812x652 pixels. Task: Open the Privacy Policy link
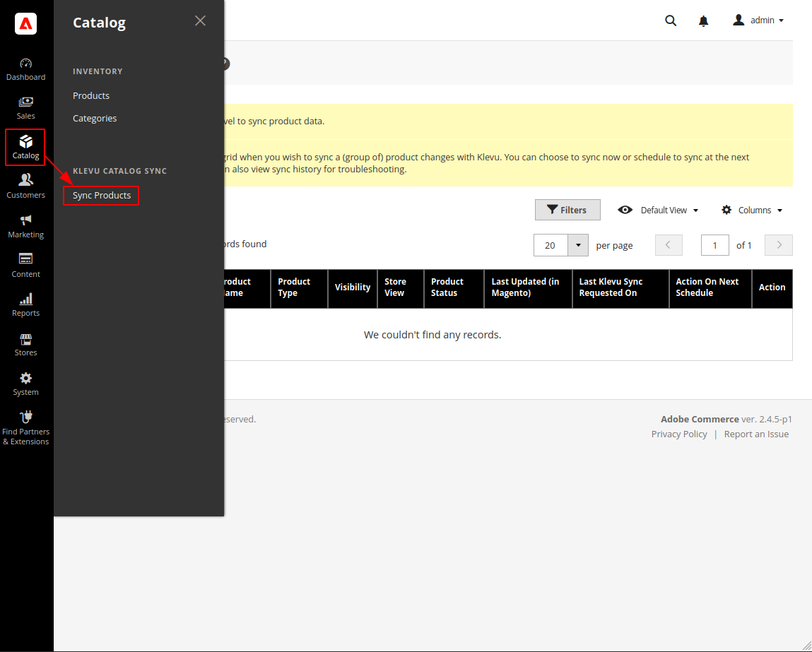point(679,434)
